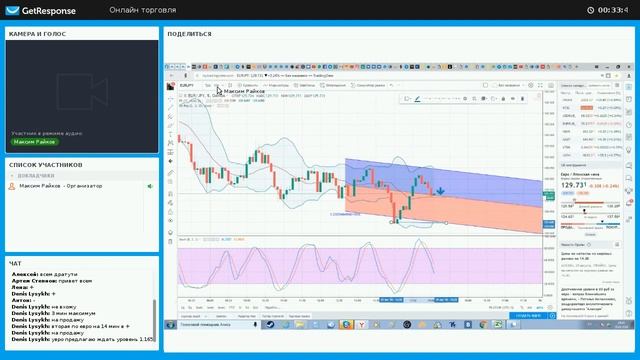Viewport: 640px width, 360px height.
Task: Click the undo arrow in chart toolbar
Action: click(391, 85)
